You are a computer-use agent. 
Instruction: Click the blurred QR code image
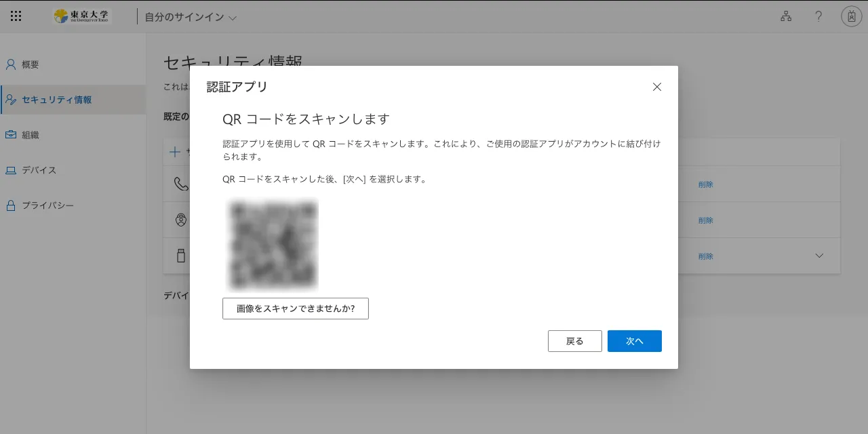click(x=273, y=244)
